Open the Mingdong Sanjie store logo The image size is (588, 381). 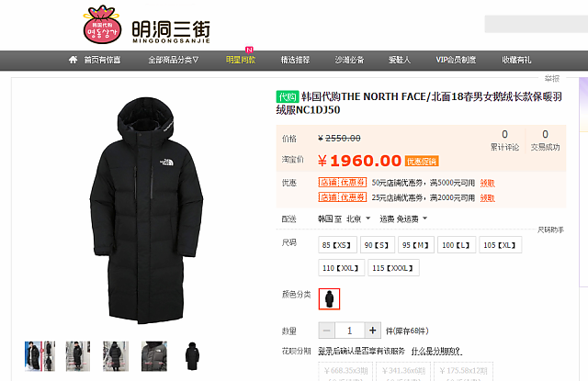point(147,25)
